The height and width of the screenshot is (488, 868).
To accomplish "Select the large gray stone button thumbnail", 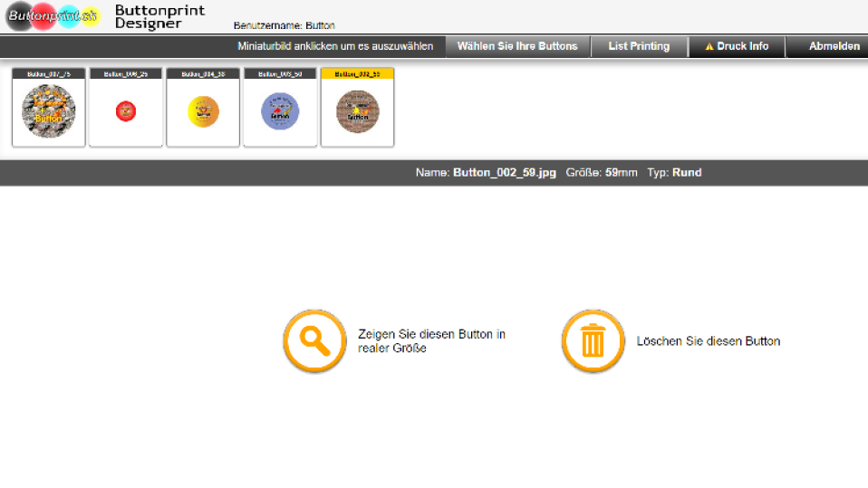I will pyautogui.click(x=49, y=111).
